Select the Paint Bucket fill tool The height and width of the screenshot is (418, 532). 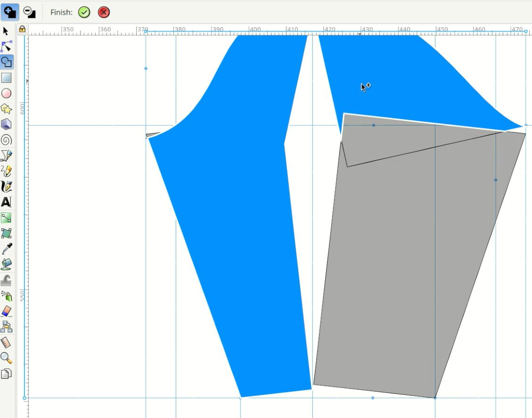point(7,265)
